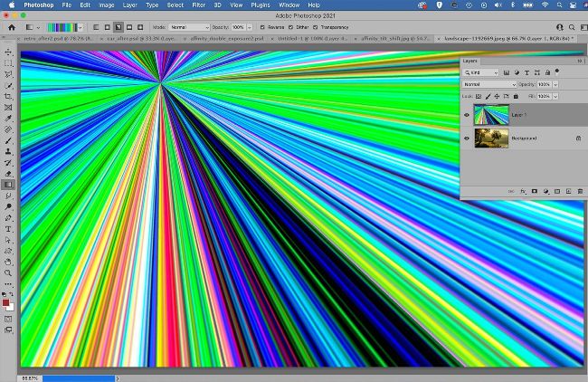
Task: Toggle the Dither checkbox
Action: tap(290, 27)
